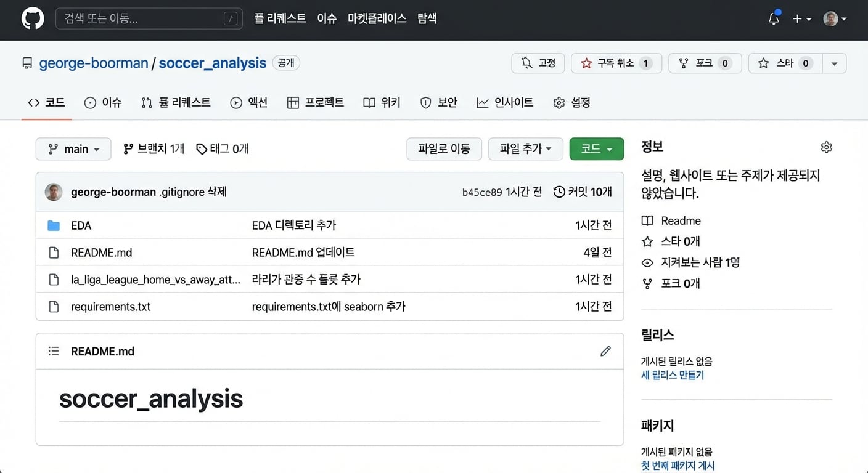The height and width of the screenshot is (473, 868).
Task: Edit README with pencil icon
Action: coord(605,351)
